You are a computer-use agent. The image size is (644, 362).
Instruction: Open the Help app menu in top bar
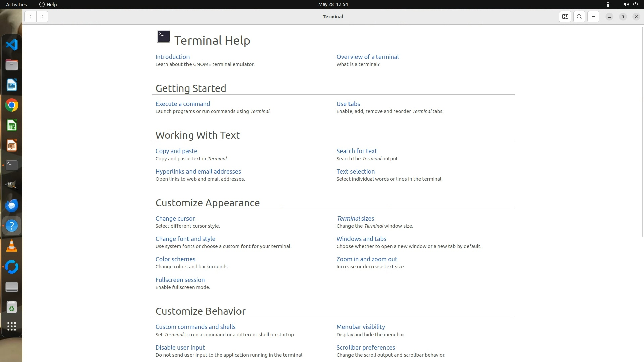48,4
